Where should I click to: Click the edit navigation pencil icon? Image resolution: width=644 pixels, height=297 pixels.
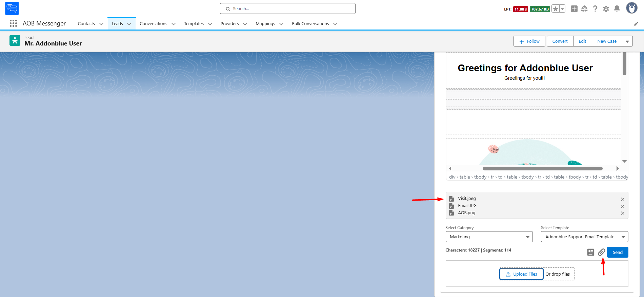[636, 24]
